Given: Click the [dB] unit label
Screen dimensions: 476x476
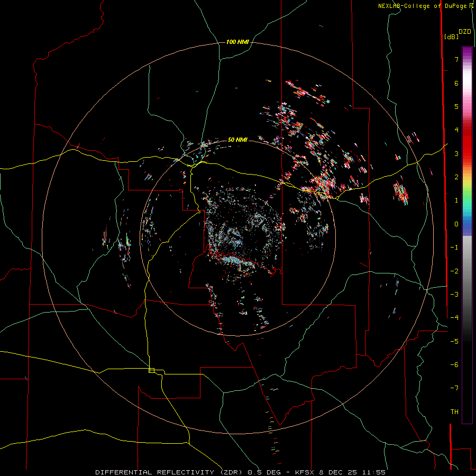Looking at the screenshot, I should [451, 36].
